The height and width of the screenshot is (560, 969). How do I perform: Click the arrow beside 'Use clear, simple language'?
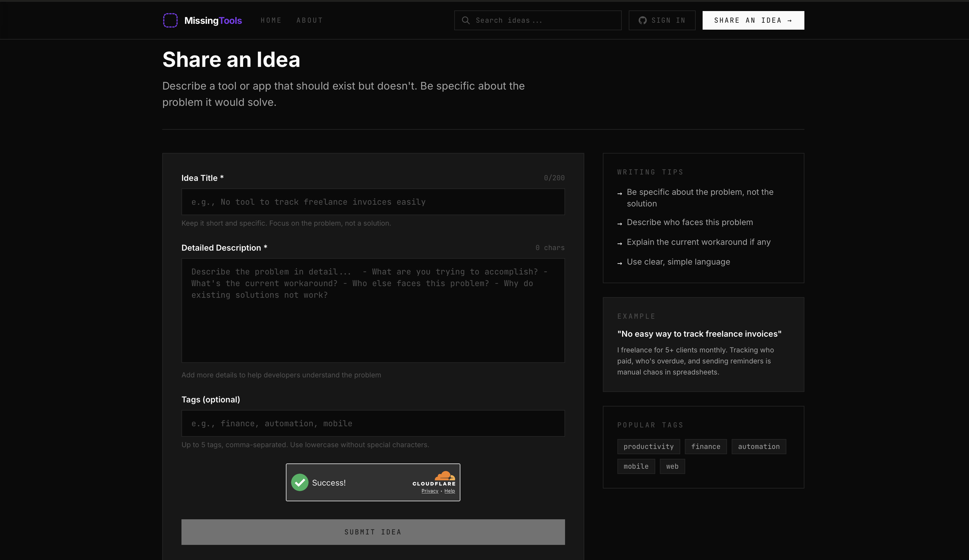pyautogui.click(x=620, y=263)
